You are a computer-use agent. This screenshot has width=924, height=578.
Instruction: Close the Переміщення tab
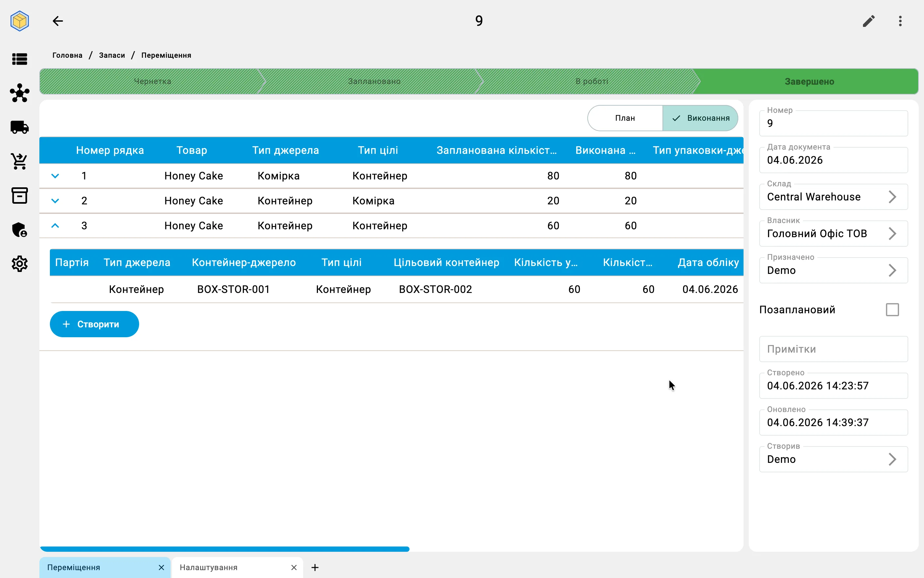pos(161,567)
